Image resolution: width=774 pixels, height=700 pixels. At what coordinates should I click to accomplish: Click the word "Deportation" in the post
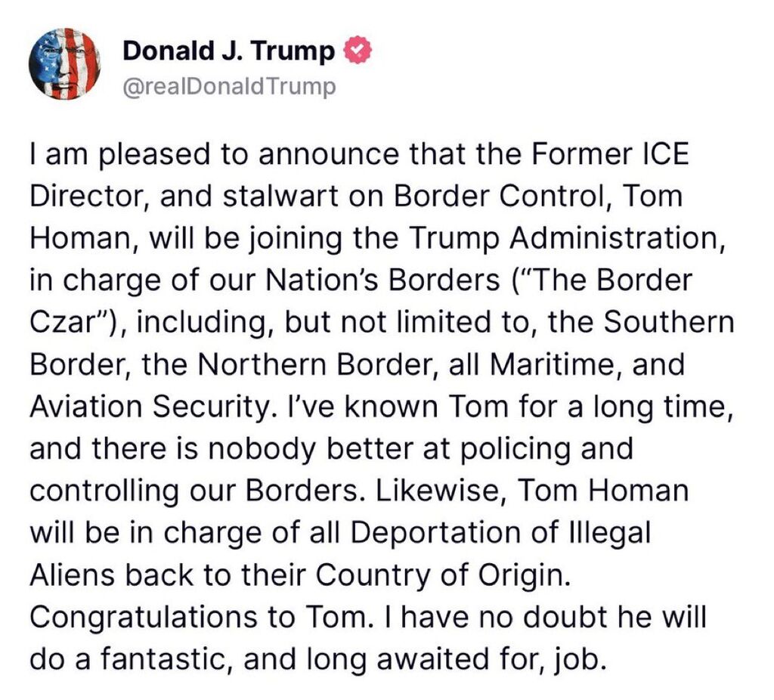[438, 533]
